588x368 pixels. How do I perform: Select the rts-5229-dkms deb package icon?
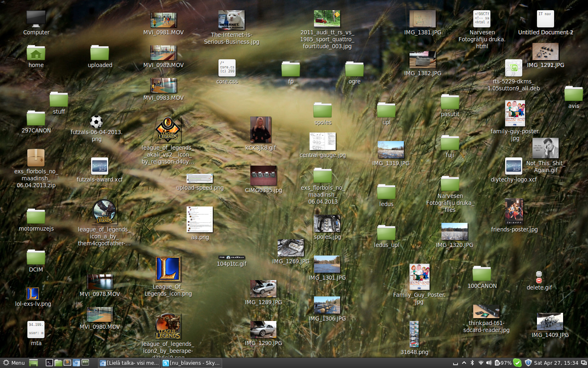(x=513, y=68)
